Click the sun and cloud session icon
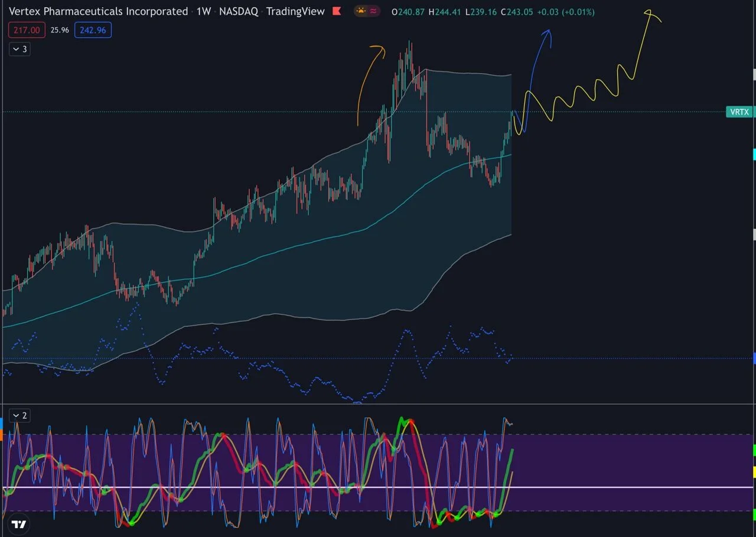The image size is (756, 537). tap(361, 11)
